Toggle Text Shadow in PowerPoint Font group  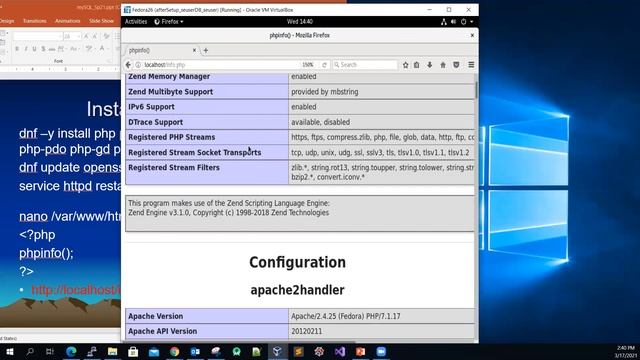pos(43,49)
